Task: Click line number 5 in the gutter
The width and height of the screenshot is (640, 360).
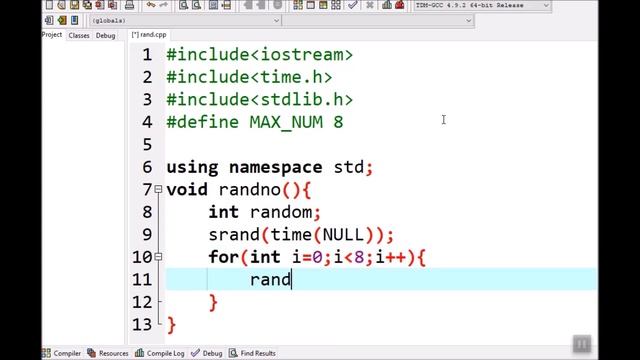Action: coord(147,144)
